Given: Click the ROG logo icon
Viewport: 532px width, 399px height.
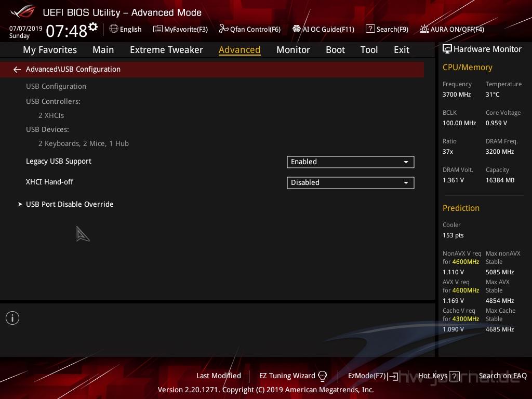Looking at the screenshot, I should coord(22,11).
